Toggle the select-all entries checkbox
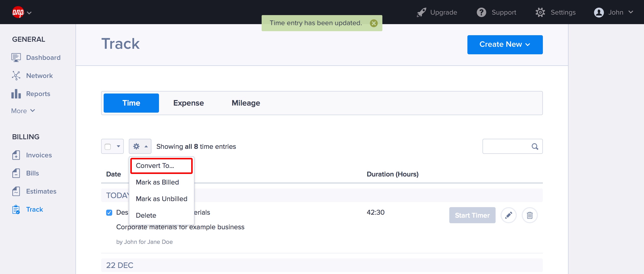Screen dimensions: 644x274 coord(108,147)
